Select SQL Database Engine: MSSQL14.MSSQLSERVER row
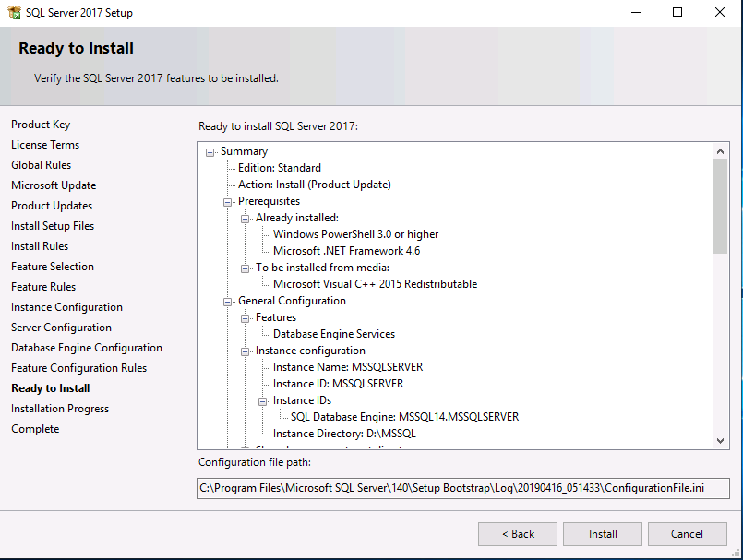This screenshot has height=560, width=743. pyautogui.click(x=404, y=417)
